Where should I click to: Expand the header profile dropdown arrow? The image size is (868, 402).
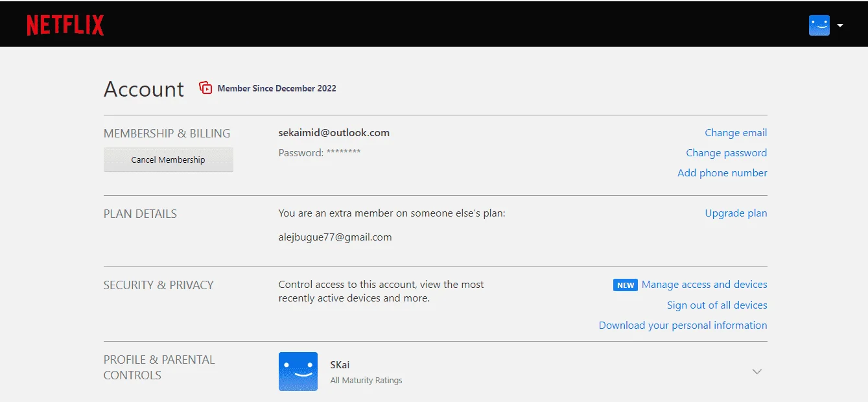[840, 25]
